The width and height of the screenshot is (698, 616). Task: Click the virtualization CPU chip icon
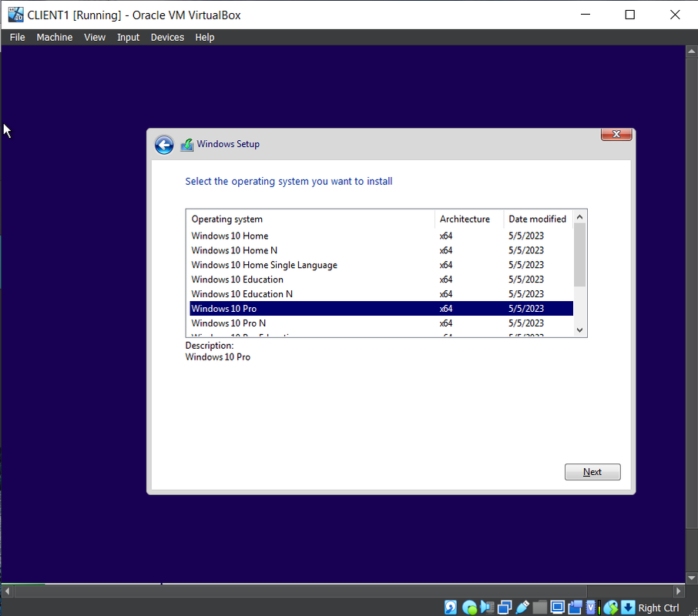592,607
